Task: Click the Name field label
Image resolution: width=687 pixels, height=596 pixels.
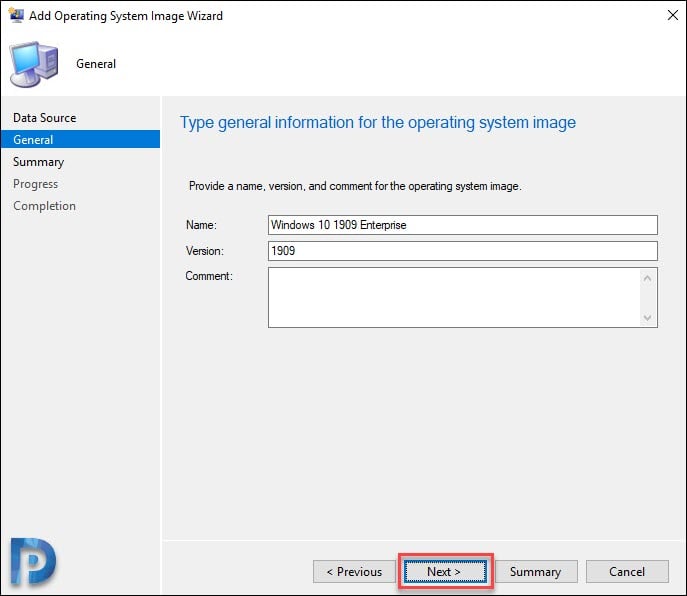Action: tap(201, 225)
